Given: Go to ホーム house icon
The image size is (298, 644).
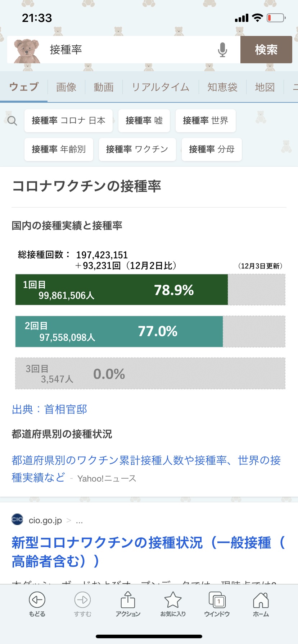Looking at the screenshot, I should pyautogui.click(x=261, y=604).
